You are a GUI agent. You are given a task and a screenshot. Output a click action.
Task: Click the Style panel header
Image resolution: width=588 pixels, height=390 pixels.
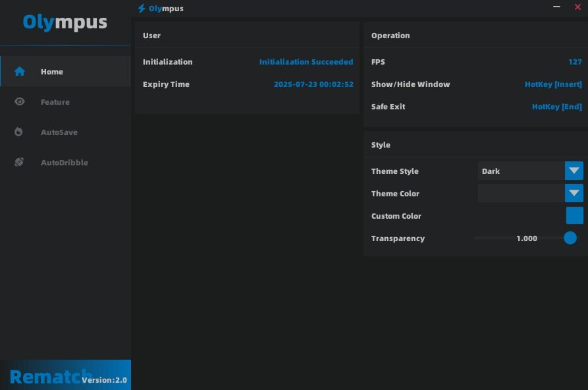pyautogui.click(x=381, y=145)
